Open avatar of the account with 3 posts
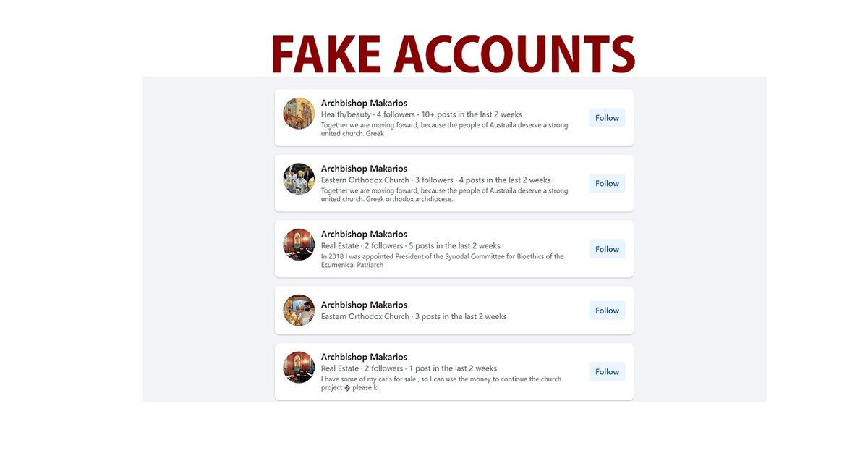 point(299,311)
